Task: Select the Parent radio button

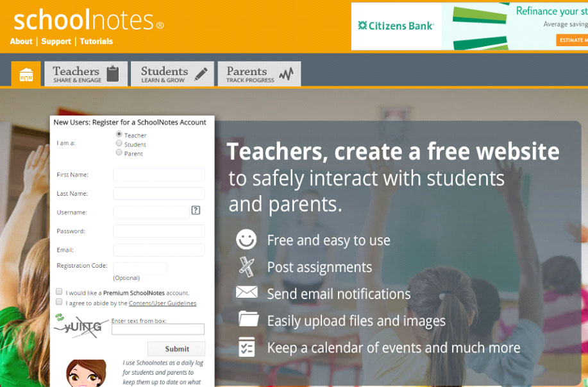Action: pos(119,152)
